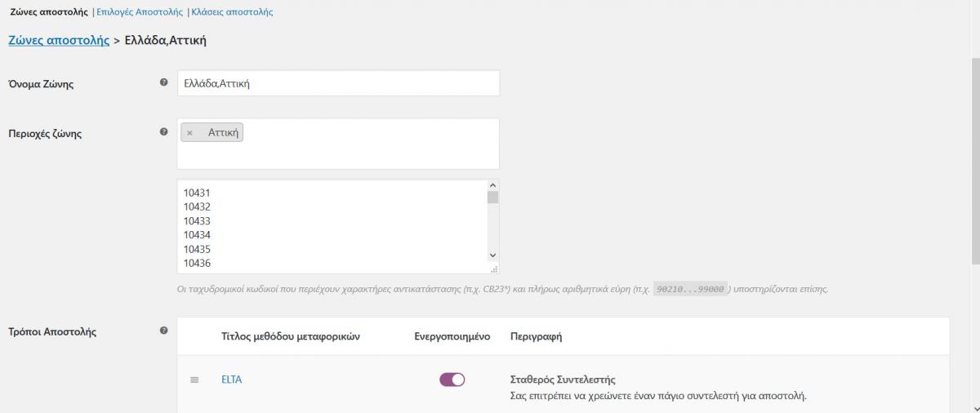
Task: Click the ELTA row reorder handle
Action: click(x=194, y=380)
